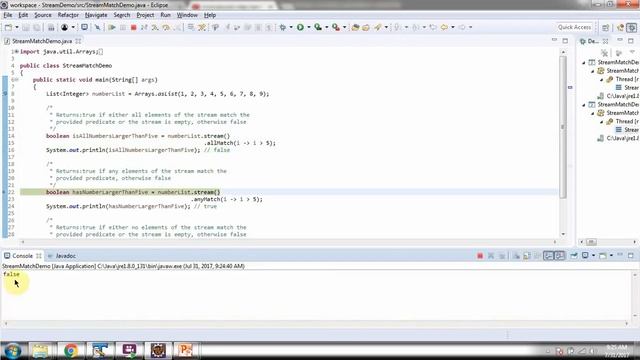Click the Console Terminate red square icon
This screenshot has width=640, height=360.
(x=480, y=256)
